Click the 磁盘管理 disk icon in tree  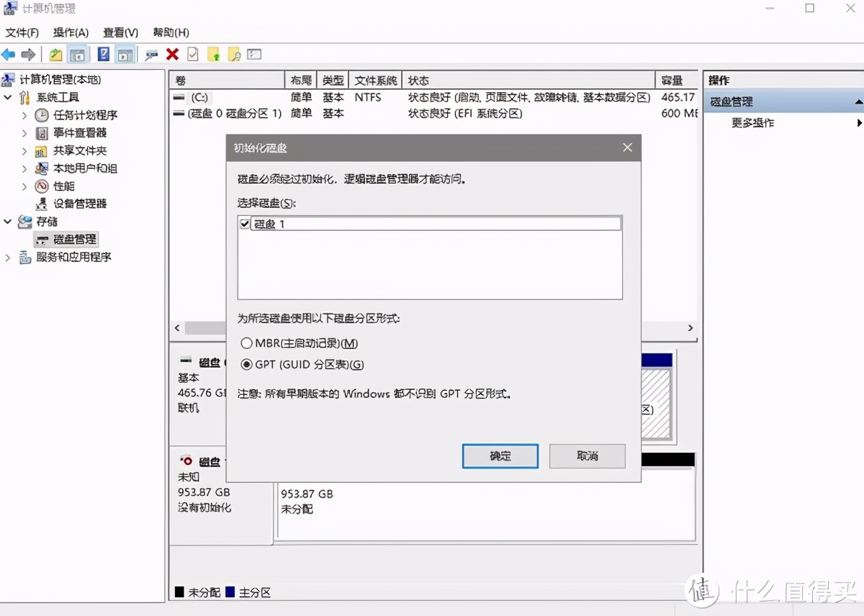pos(42,240)
